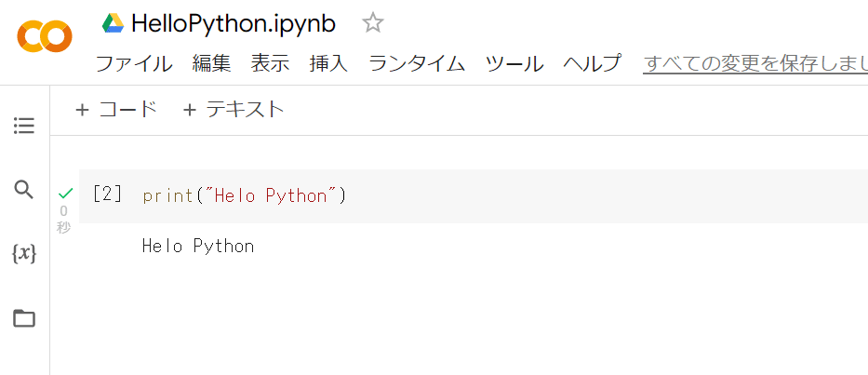Open the ヘルプ menu

[x=592, y=63]
